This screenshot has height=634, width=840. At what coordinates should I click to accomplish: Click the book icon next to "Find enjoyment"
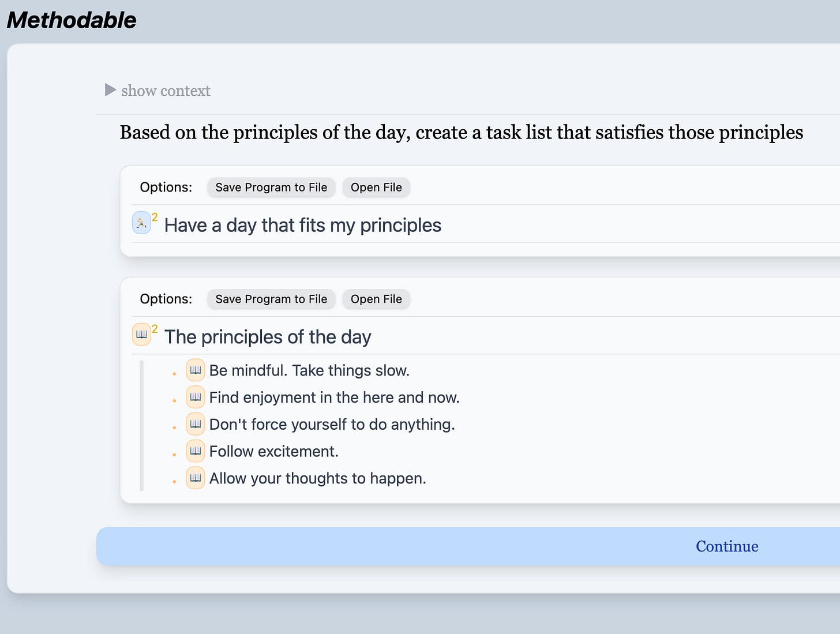click(x=196, y=397)
